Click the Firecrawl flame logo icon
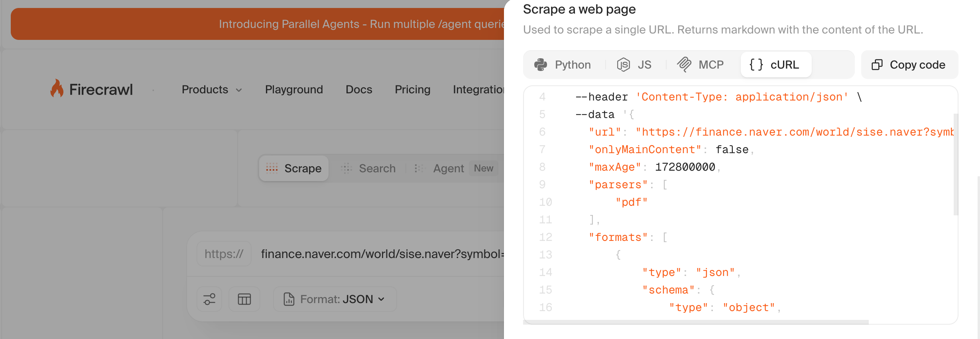Viewport: 980px width, 339px height. point(57,88)
